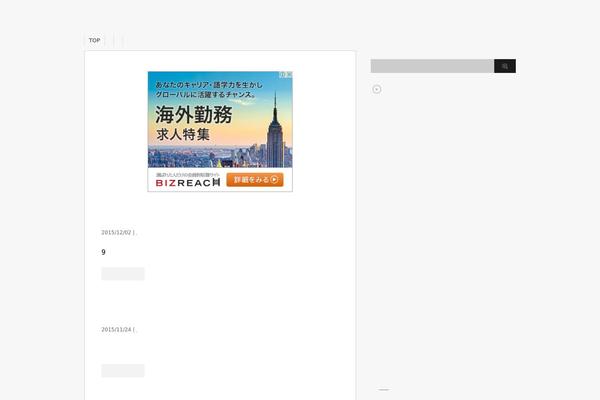Image resolution: width=600 pixels, height=400 pixels.
Task: Click the orange 詳細をみる button in the ad
Action: [255, 180]
